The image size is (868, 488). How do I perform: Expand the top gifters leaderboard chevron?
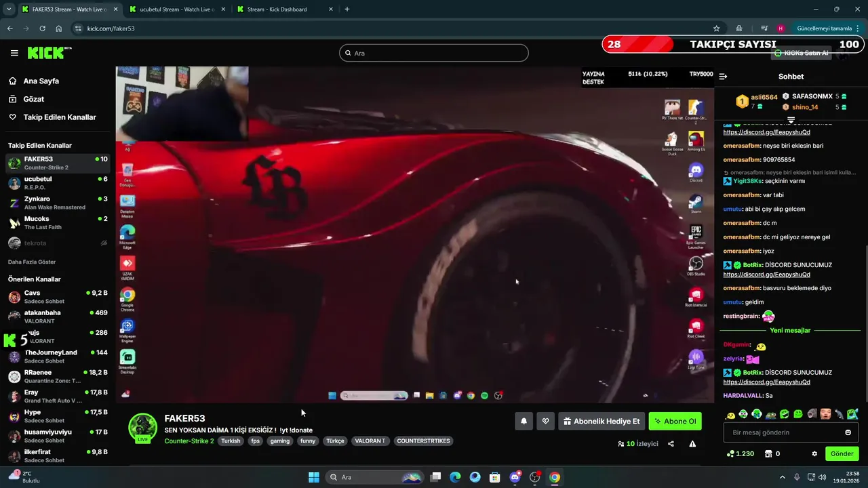click(791, 120)
